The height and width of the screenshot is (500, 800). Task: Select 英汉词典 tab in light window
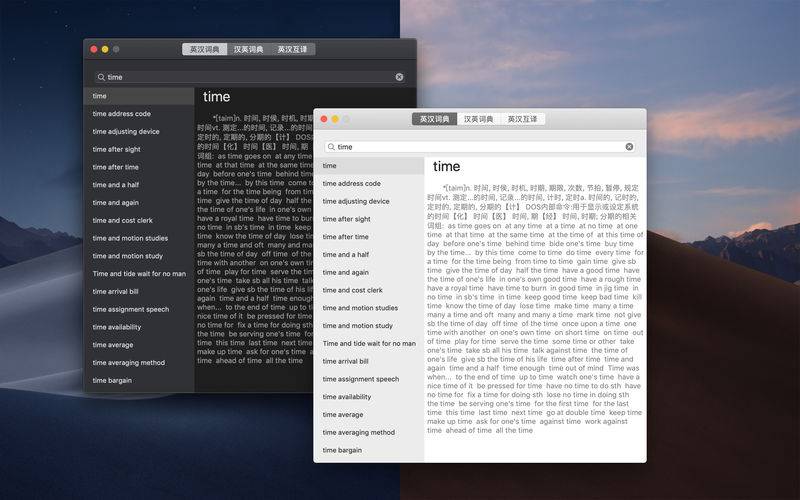[435, 119]
